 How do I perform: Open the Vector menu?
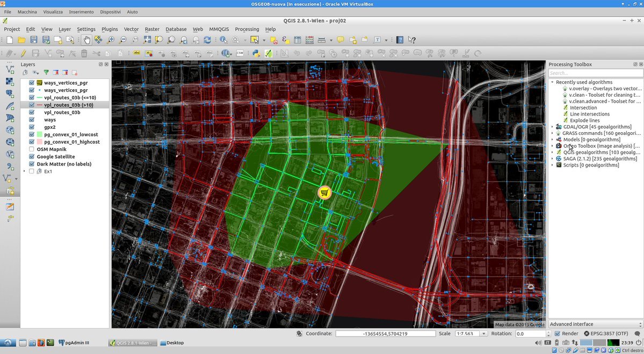pyautogui.click(x=131, y=29)
